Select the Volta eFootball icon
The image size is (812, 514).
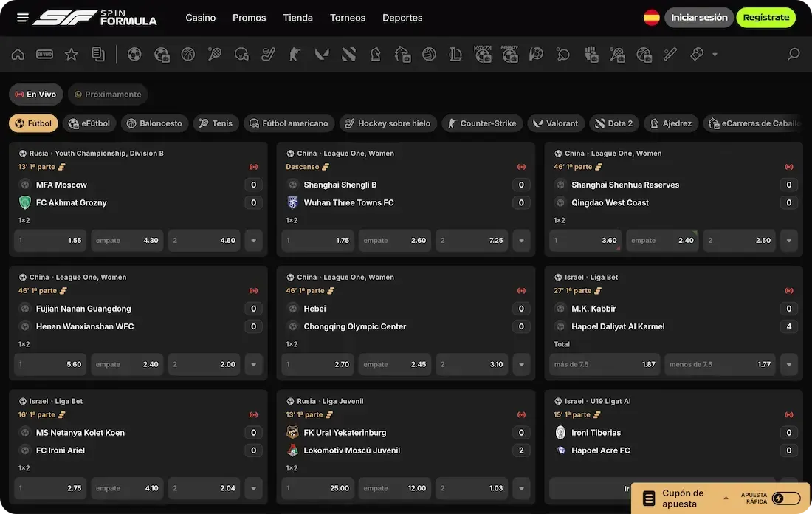(483, 54)
